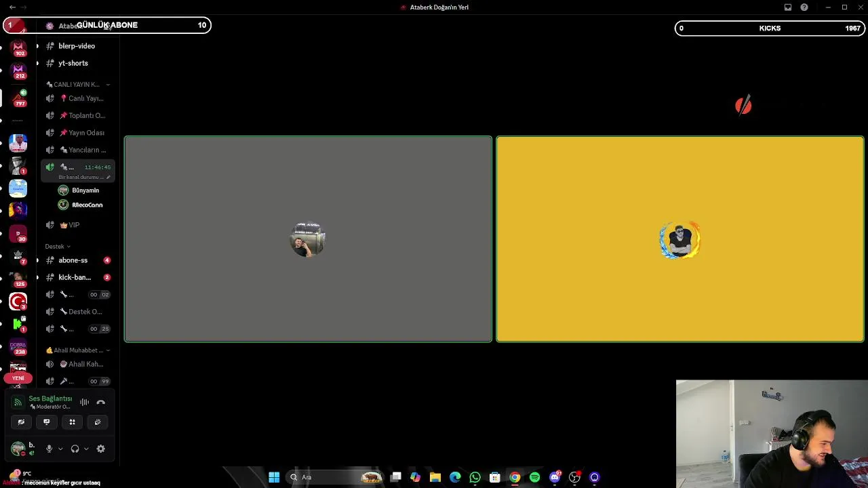
Task: Join the Yayın Odası voice channel
Action: click(78, 133)
